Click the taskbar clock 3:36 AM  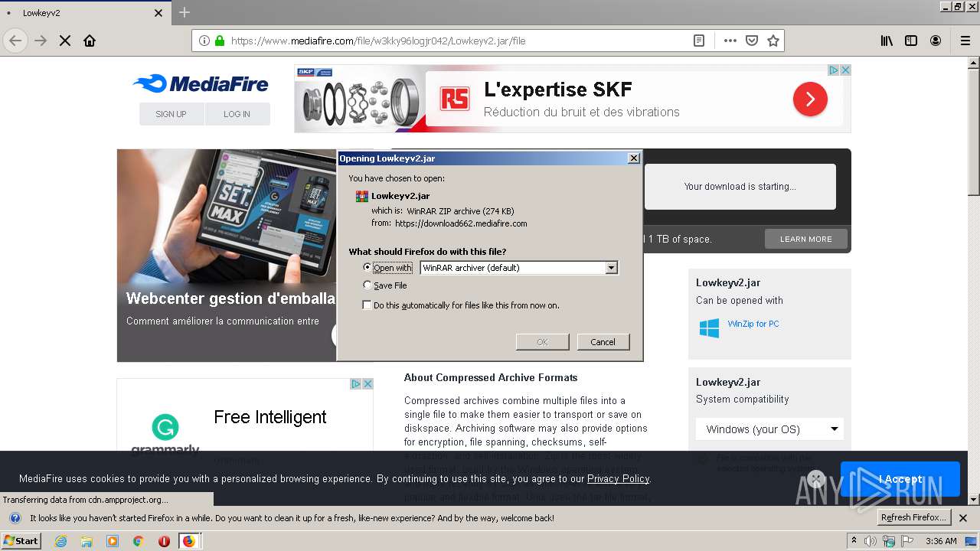point(941,541)
